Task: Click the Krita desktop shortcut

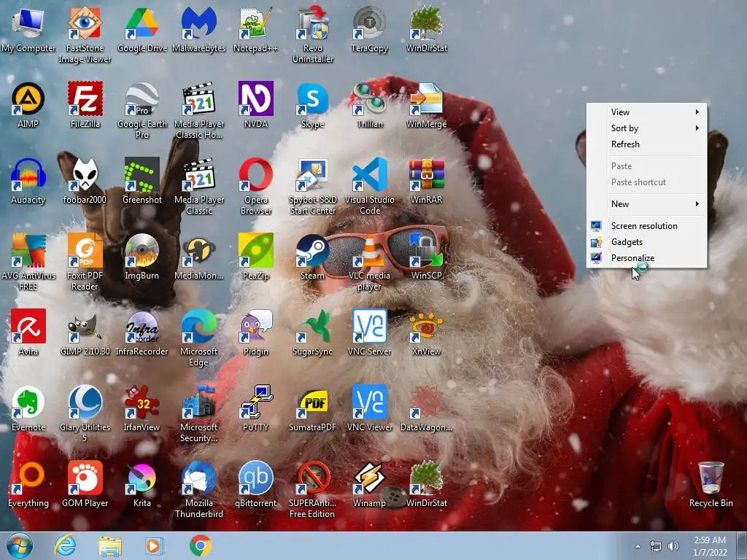Action: coord(142,484)
